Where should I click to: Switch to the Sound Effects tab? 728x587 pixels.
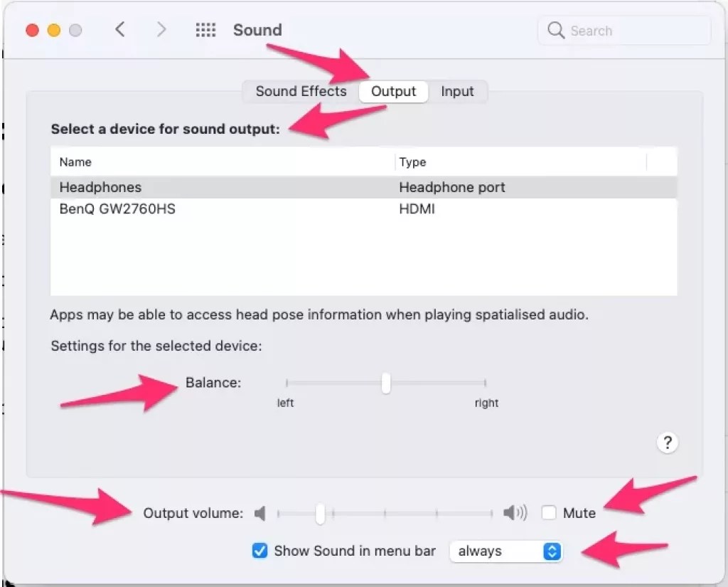click(301, 91)
